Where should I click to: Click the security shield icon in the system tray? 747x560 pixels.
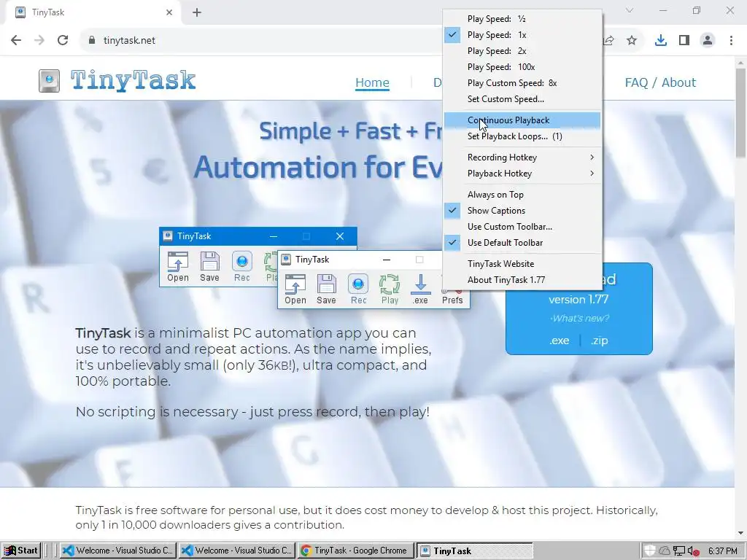pyautogui.click(x=650, y=551)
